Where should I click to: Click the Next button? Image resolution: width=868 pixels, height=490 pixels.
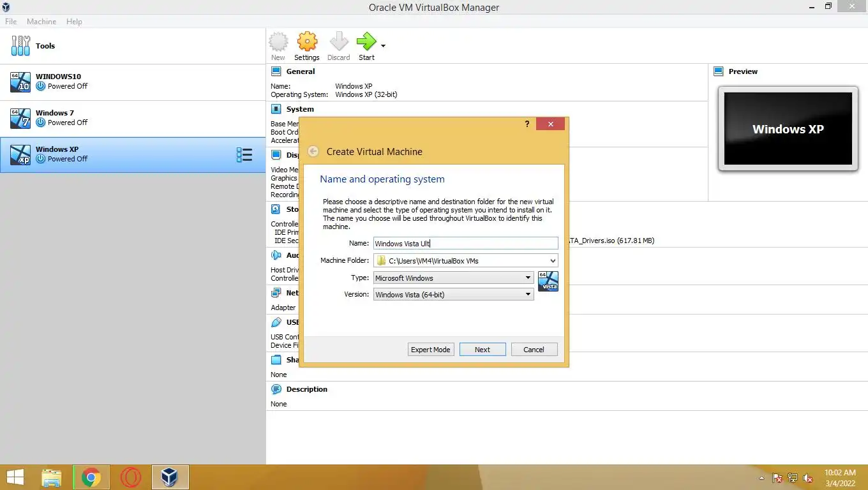point(483,350)
